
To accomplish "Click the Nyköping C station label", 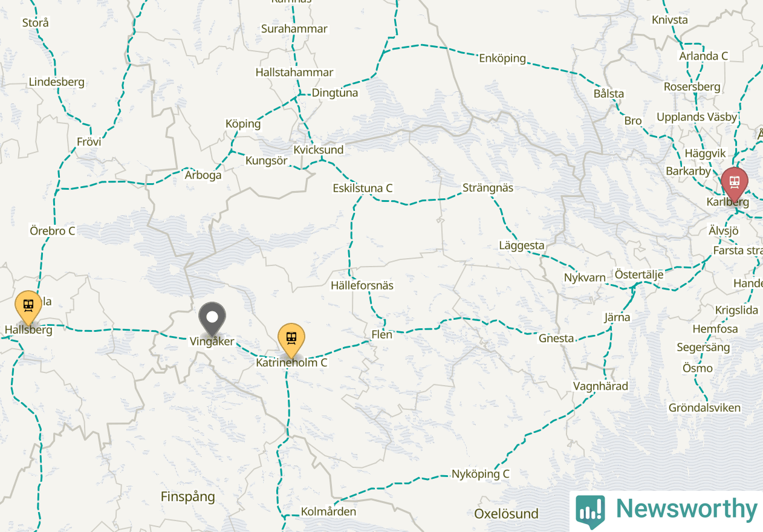I will pos(481,474).
